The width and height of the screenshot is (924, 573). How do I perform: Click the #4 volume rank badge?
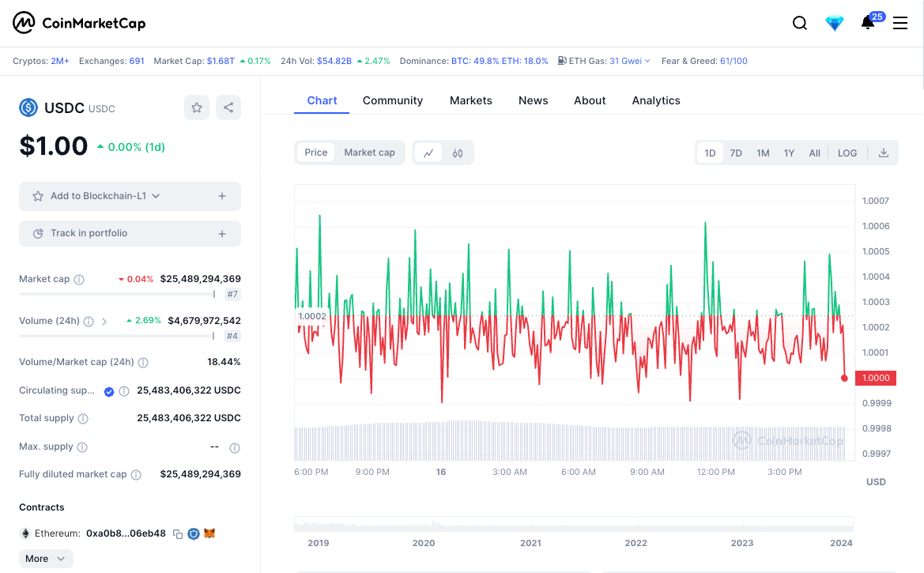[x=232, y=336]
